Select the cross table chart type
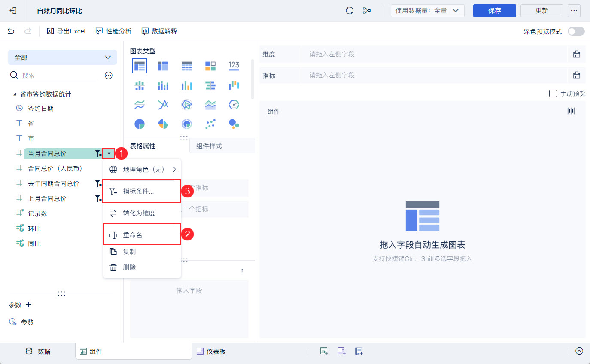590x364 pixels. click(163, 66)
